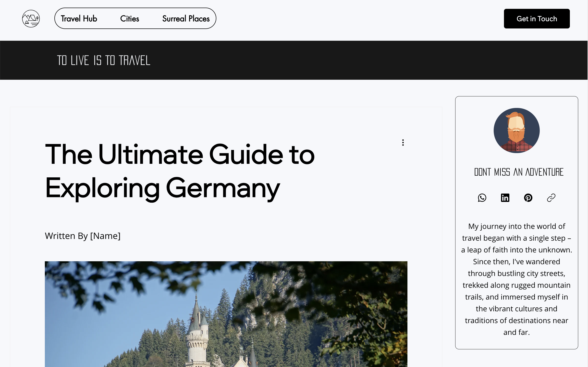Screen dimensions: 588x367
Task: Share via the Pinterest icon
Action: click(x=528, y=198)
